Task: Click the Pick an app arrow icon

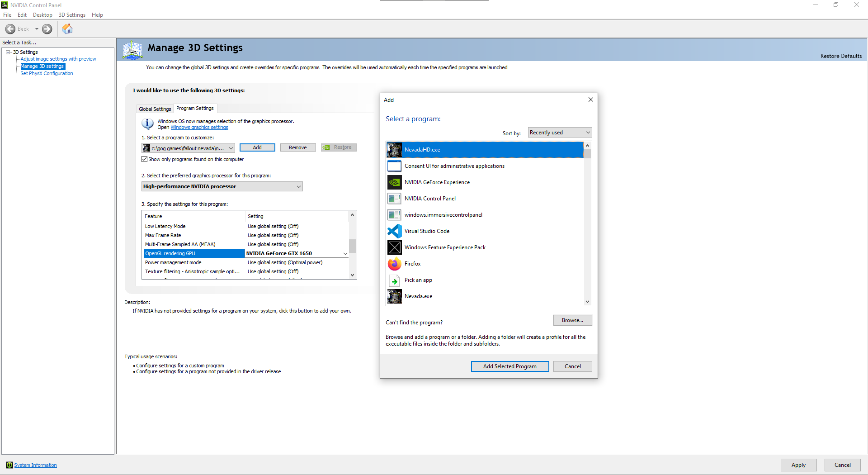Action: tap(394, 280)
